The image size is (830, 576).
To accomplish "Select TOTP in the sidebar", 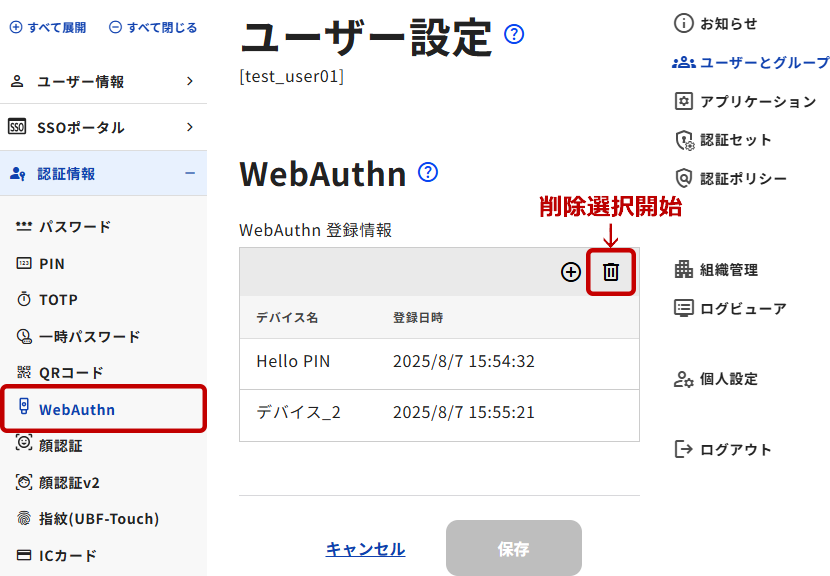I will click(58, 300).
